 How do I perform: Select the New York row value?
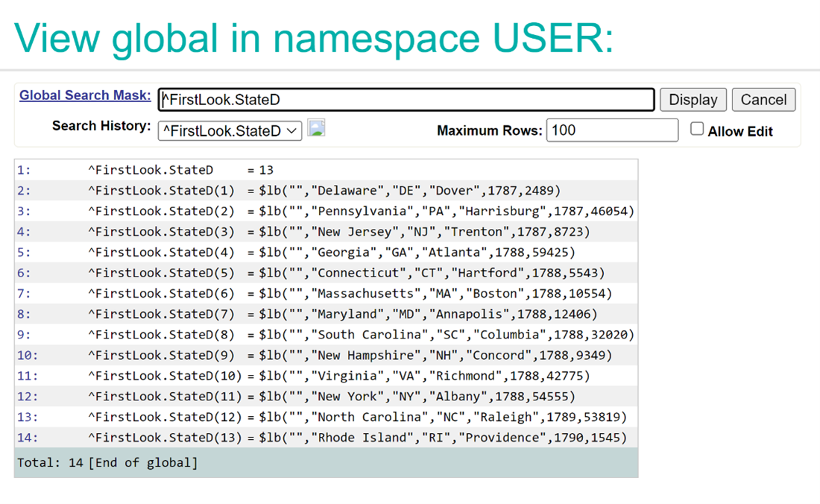[x=417, y=397]
